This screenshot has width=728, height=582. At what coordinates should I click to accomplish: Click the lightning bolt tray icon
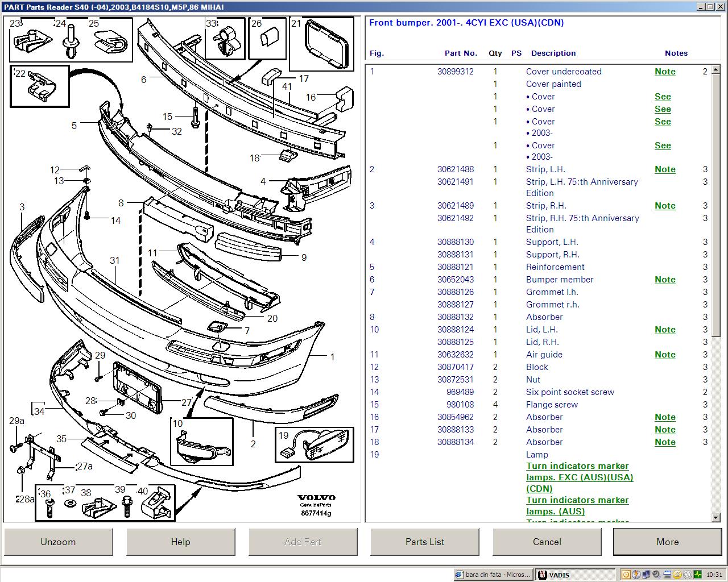(x=636, y=575)
